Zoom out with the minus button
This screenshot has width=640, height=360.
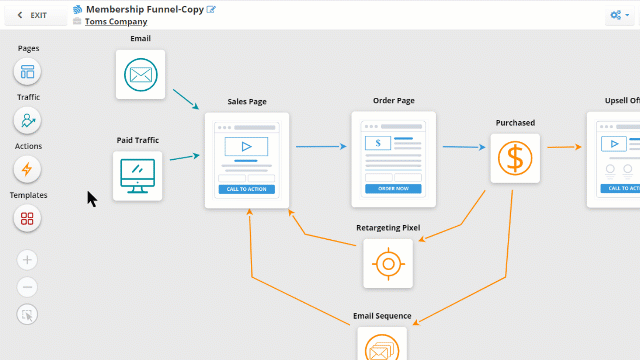point(27,287)
